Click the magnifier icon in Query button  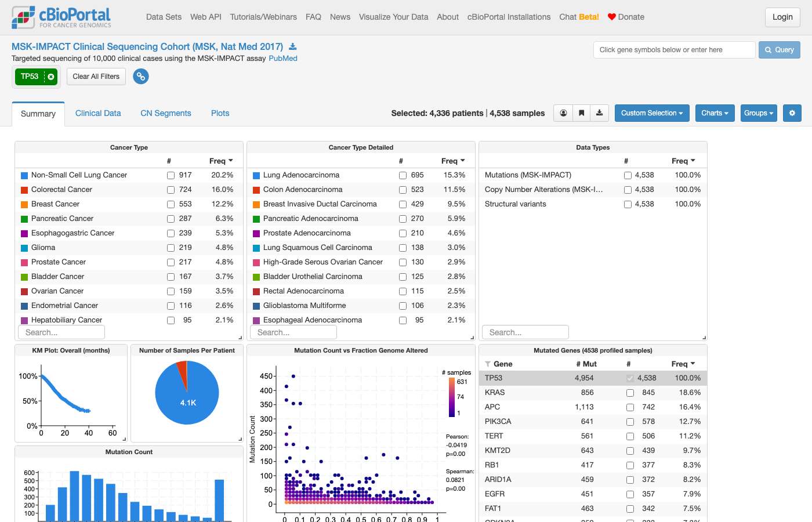(768, 50)
